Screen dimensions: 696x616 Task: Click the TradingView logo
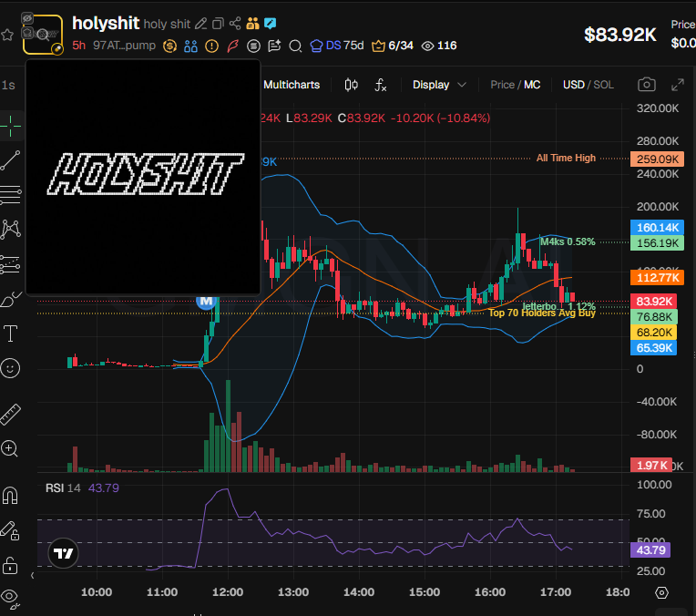click(63, 553)
